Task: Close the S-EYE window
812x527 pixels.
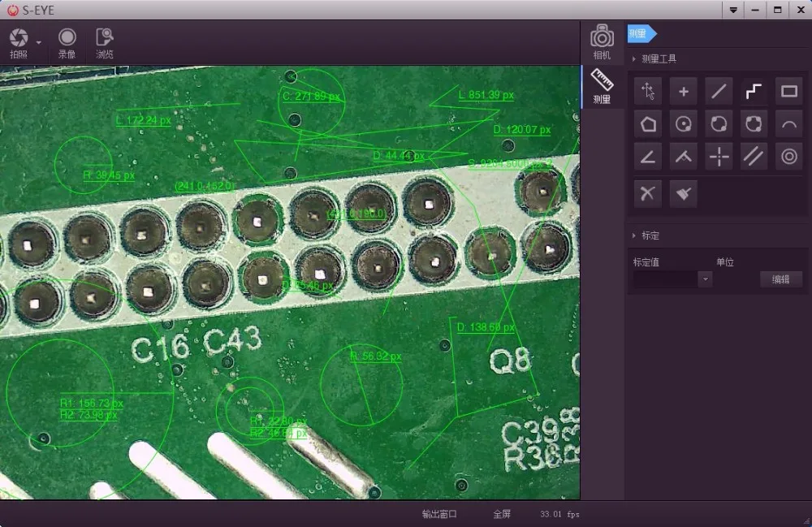Action: [801, 10]
